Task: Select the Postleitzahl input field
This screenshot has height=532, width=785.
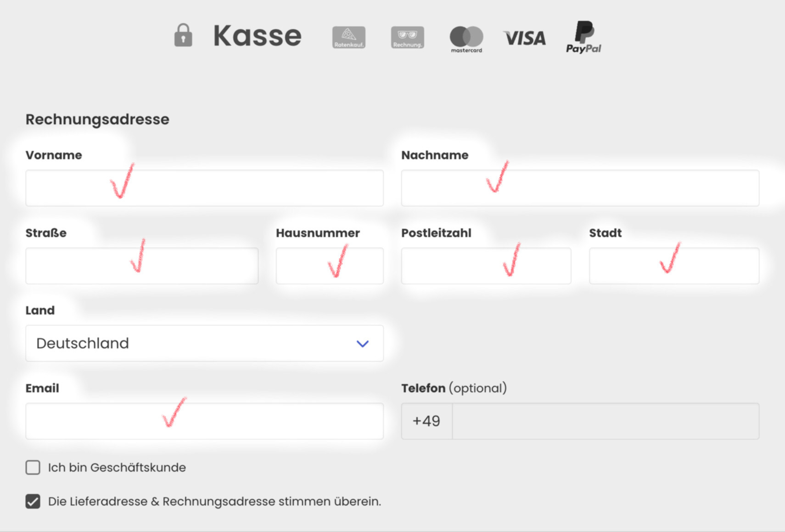Action: (487, 266)
